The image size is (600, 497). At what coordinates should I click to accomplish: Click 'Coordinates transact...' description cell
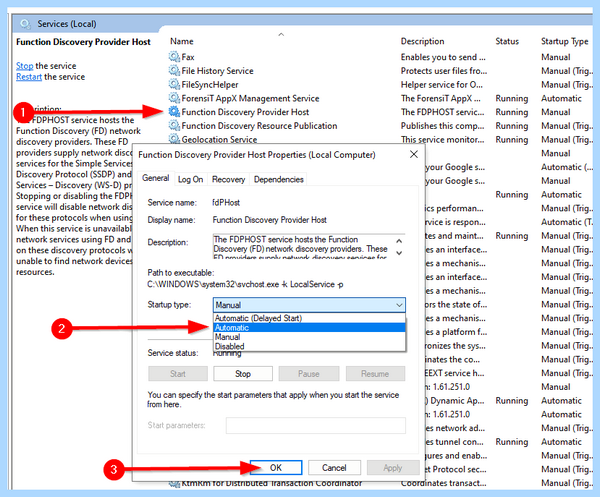(x=443, y=483)
